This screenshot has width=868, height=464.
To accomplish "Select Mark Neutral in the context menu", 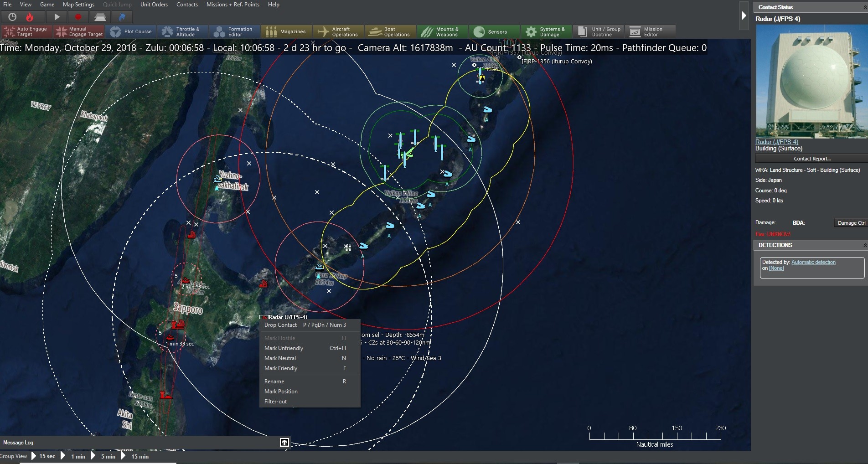I will tap(280, 358).
